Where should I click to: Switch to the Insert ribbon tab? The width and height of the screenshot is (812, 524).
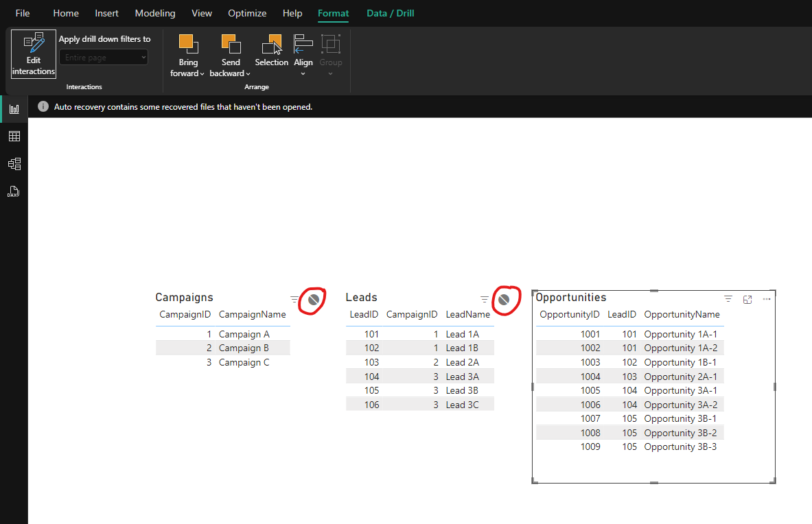[x=106, y=14]
